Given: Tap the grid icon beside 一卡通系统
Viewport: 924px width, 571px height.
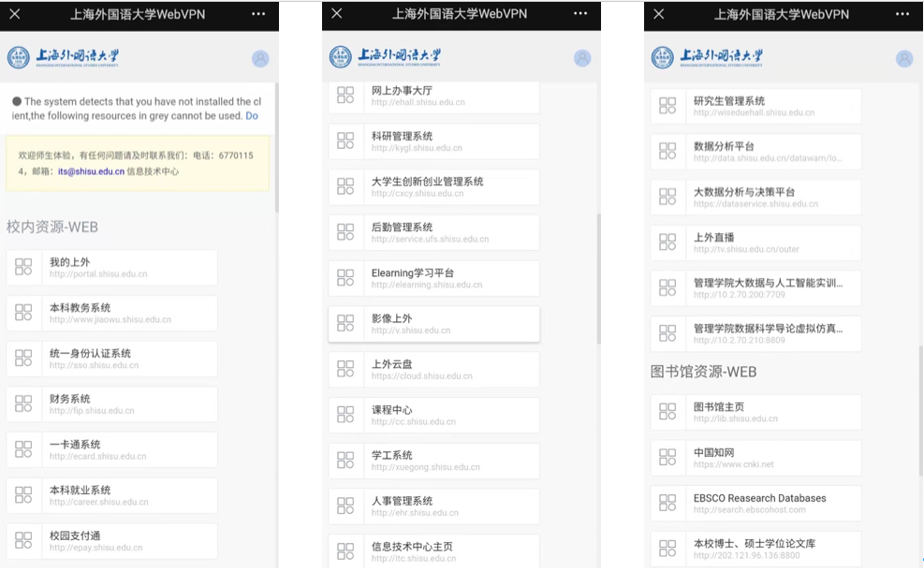Looking at the screenshot, I should coord(23,450).
